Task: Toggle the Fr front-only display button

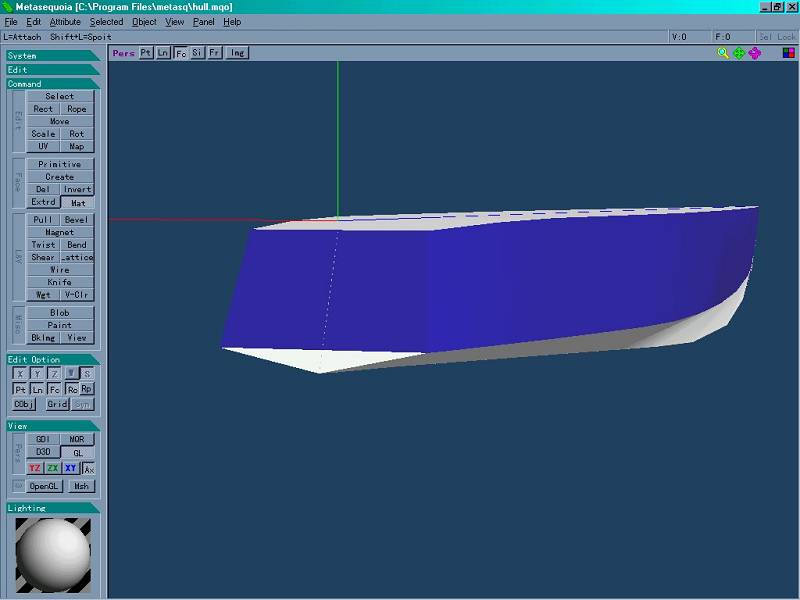Action: (x=215, y=53)
